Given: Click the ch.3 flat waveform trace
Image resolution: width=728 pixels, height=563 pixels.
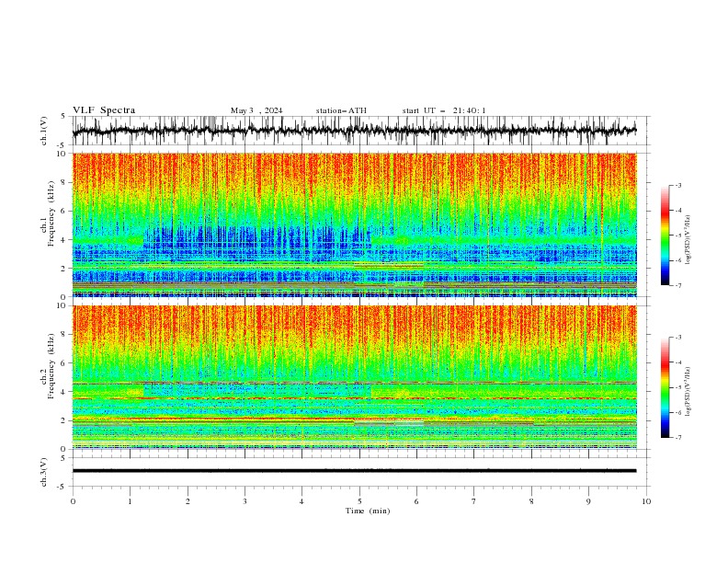Looking at the screenshot, I should [354, 471].
